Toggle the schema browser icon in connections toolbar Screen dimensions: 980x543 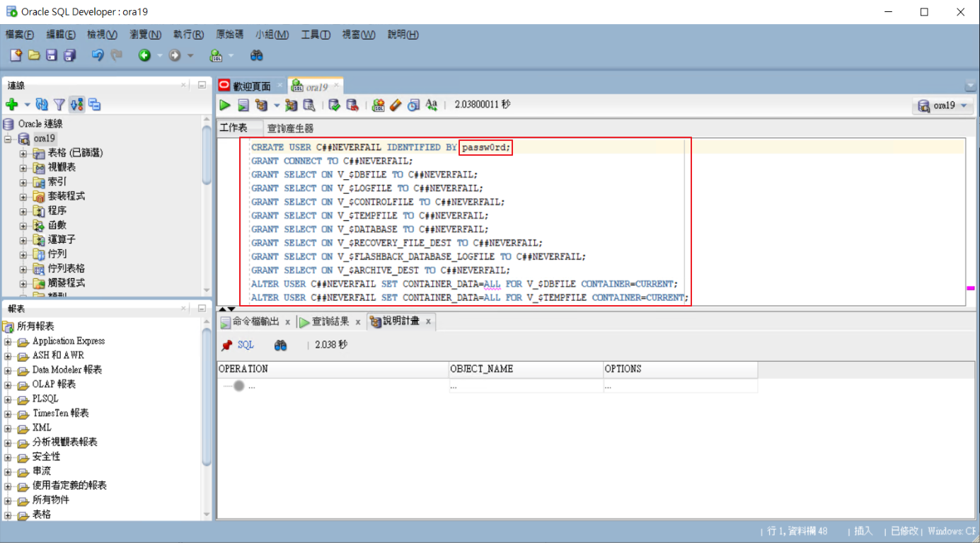(76, 105)
